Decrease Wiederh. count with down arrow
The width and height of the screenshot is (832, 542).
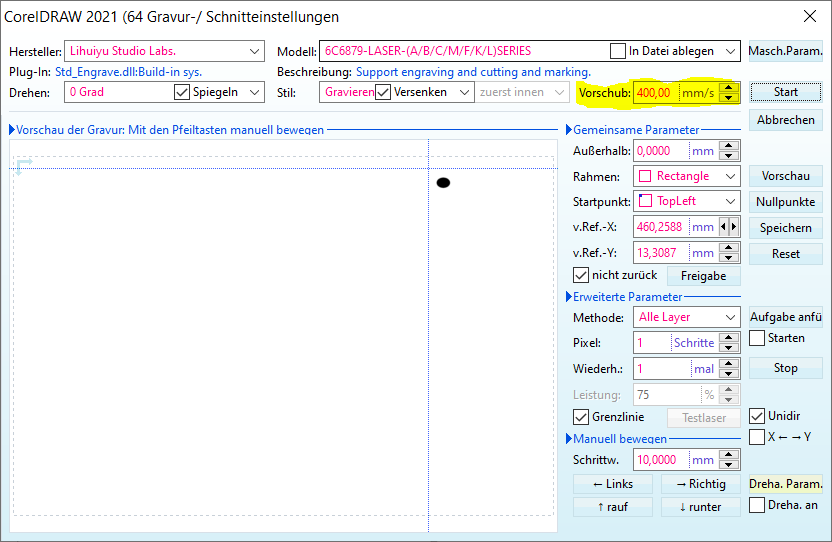click(729, 374)
